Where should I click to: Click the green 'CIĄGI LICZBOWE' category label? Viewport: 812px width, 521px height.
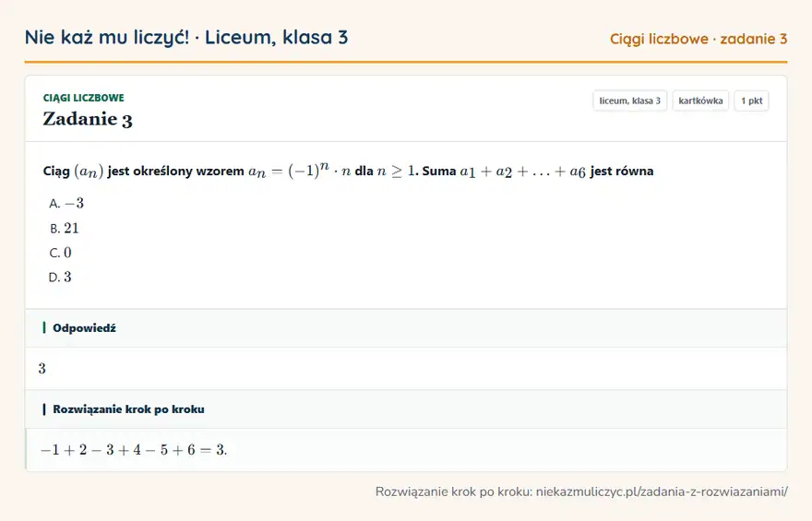pyautogui.click(x=83, y=98)
